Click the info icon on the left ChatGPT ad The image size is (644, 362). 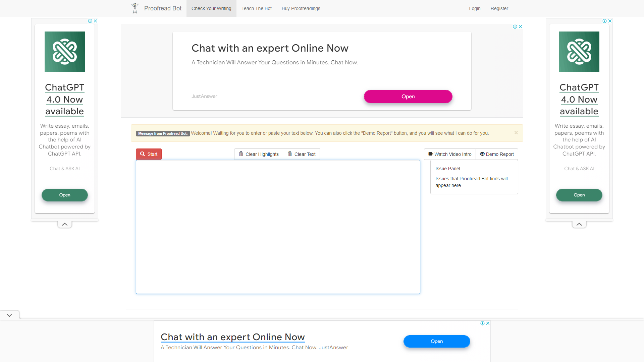[90, 21]
